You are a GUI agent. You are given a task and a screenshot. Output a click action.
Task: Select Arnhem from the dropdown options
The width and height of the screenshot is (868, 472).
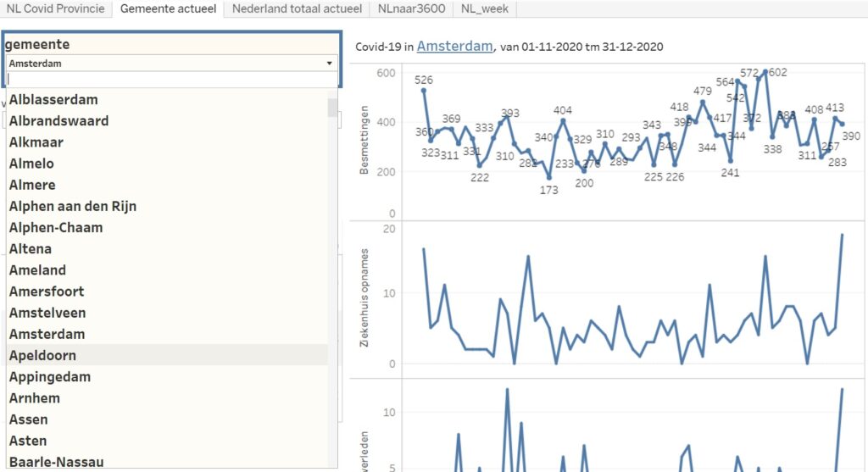pos(35,398)
